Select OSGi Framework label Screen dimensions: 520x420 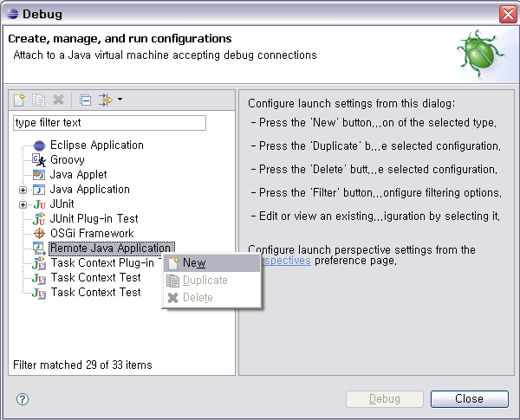click(x=92, y=233)
